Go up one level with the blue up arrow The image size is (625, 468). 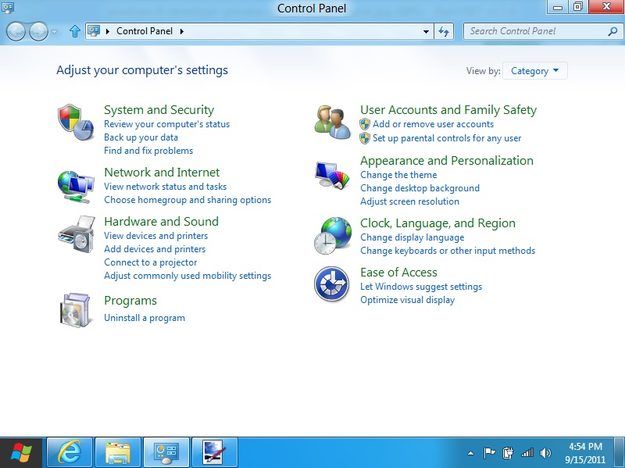tap(75, 31)
